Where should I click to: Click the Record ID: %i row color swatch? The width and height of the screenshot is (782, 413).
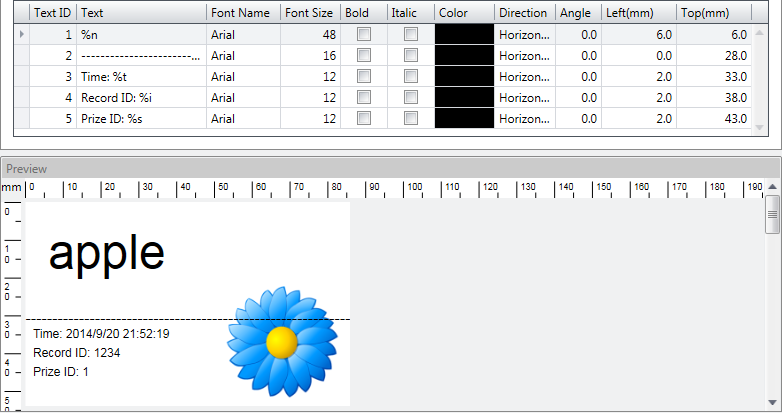click(464, 97)
